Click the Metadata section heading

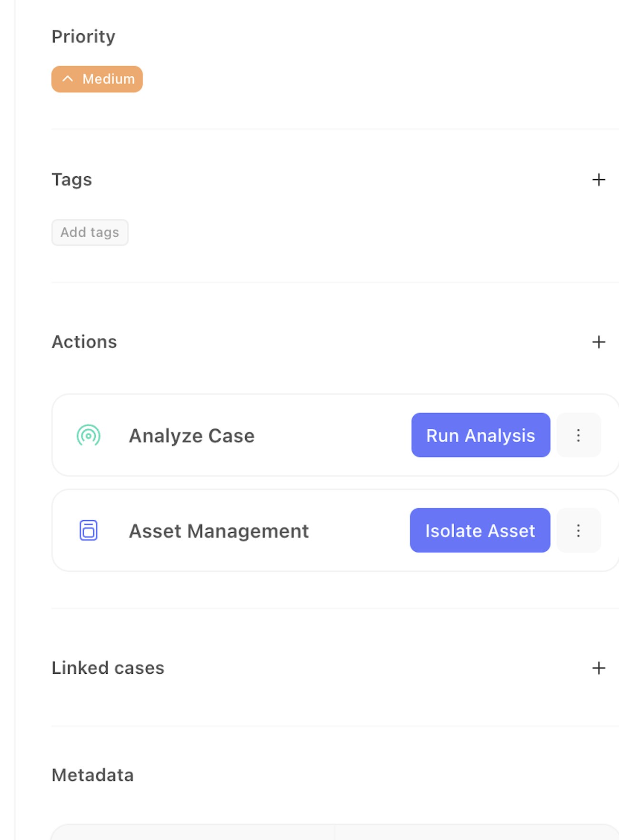click(x=93, y=775)
